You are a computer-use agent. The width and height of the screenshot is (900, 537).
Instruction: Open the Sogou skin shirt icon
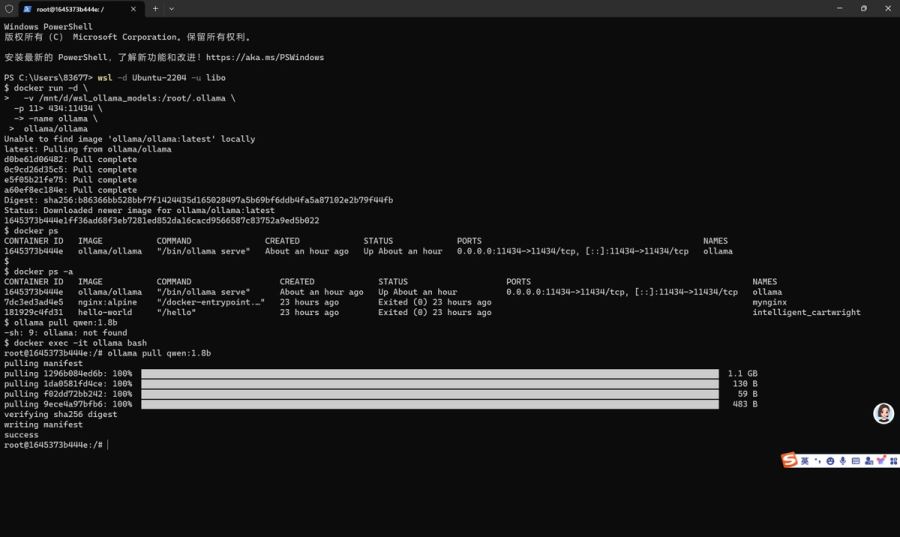coord(881,460)
